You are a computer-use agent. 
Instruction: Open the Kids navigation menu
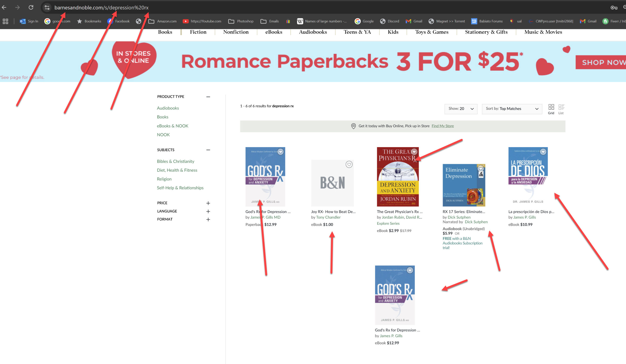click(393, 32)
